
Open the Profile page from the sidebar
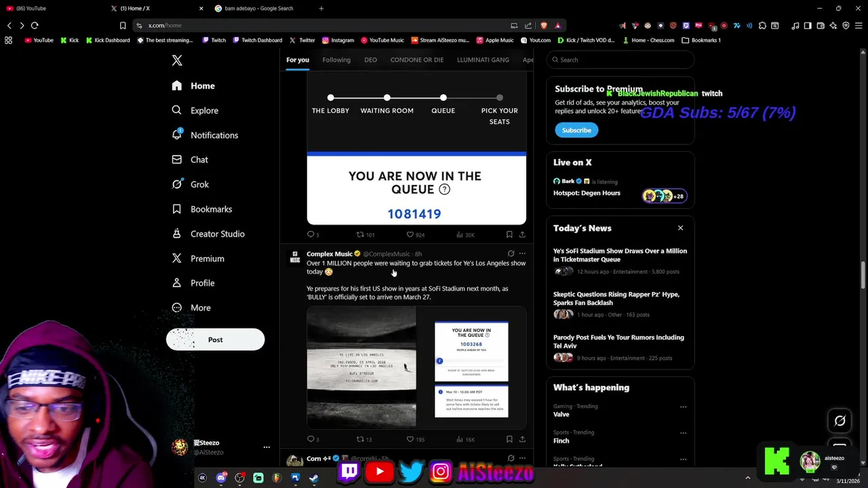[x=193, y=283]
